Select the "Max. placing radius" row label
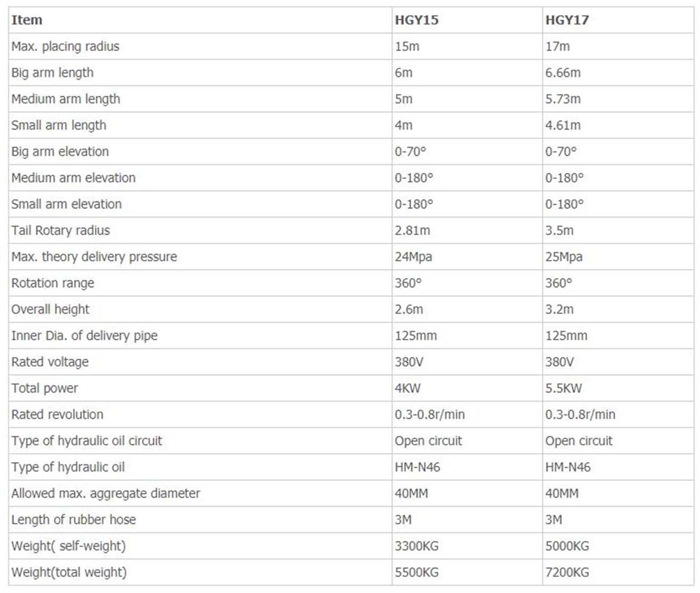Screen dimensions: 700x593 tap(65, 47)
